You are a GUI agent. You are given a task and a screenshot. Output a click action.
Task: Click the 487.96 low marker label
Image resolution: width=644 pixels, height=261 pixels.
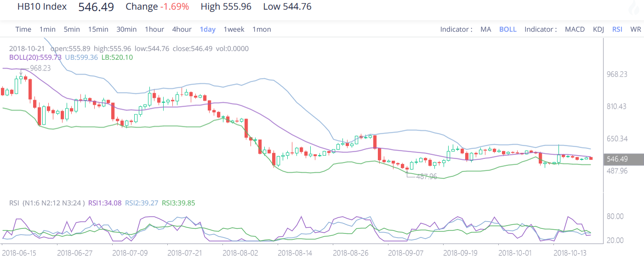(x=426, y=176)
